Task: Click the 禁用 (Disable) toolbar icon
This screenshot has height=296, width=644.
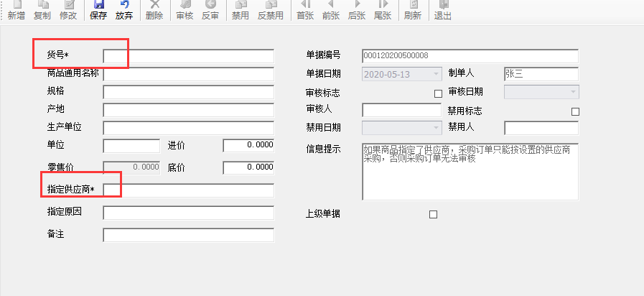Action: (241, 10)
